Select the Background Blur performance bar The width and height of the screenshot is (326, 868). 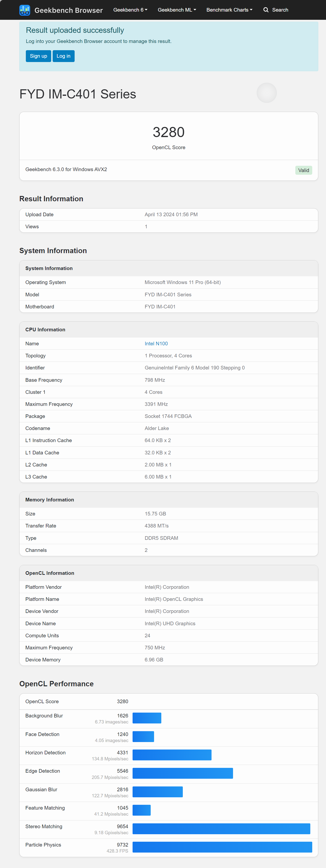[x=147, y=718]
